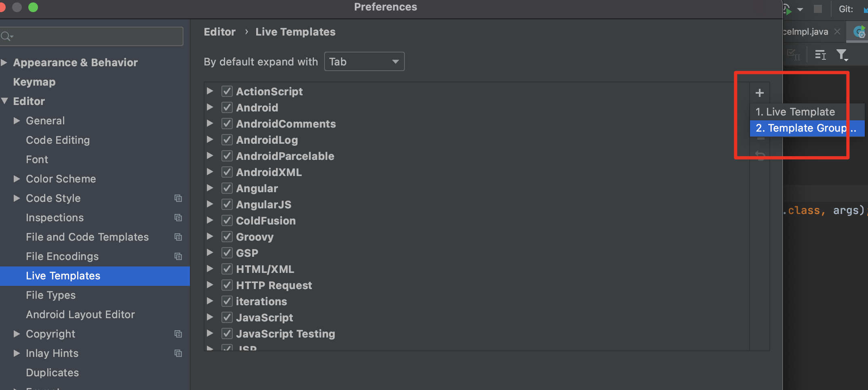This screenshot has width=868, height=390.
Task: Open the Keymap settings page
Action: click(x=34, y=82)
